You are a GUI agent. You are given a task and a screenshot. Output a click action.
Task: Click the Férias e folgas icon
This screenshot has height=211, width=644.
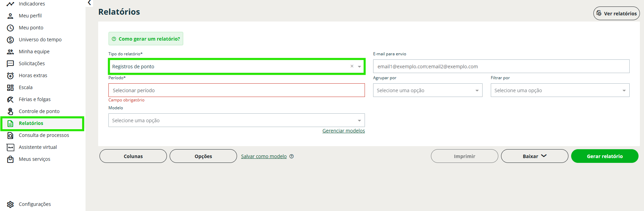click(11, 99)
